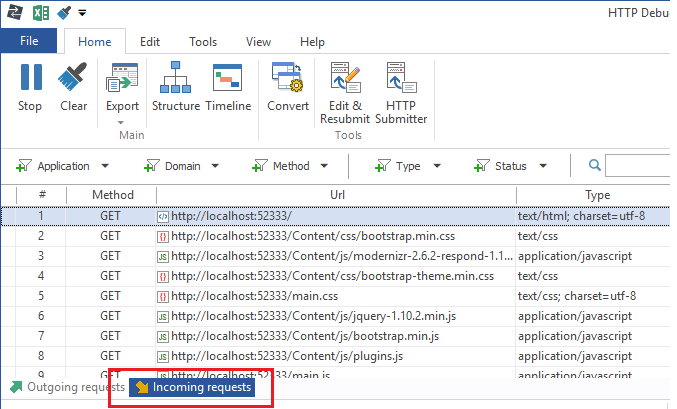
Task: Select the bootstrap-theme.min.css request URL
Action: coord(332,276)
